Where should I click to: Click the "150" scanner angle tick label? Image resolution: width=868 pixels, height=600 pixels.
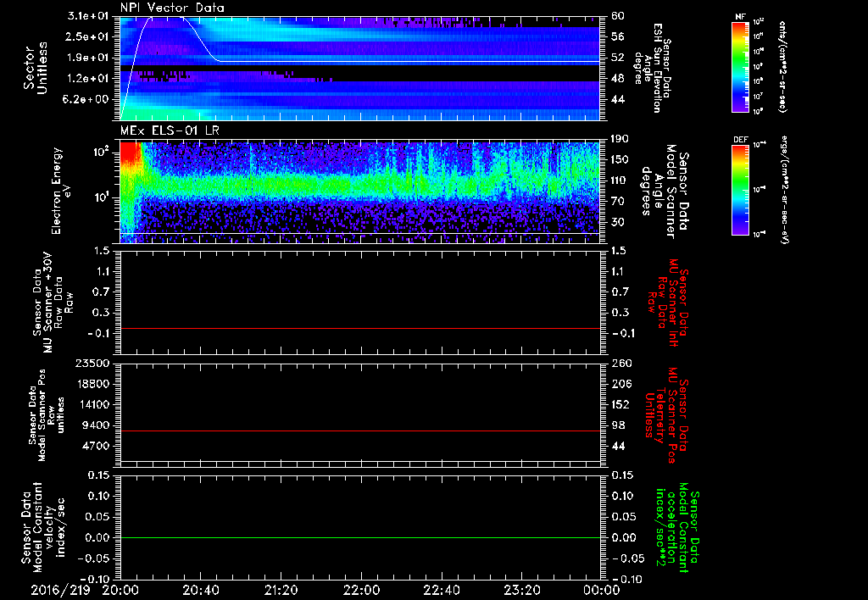(x=620, y=159)
